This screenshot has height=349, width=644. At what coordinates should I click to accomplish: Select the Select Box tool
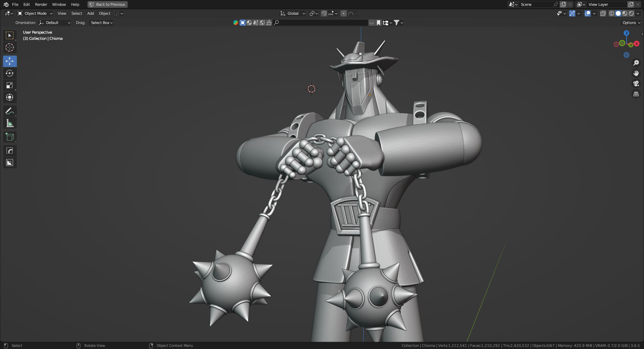click(10, 35)
